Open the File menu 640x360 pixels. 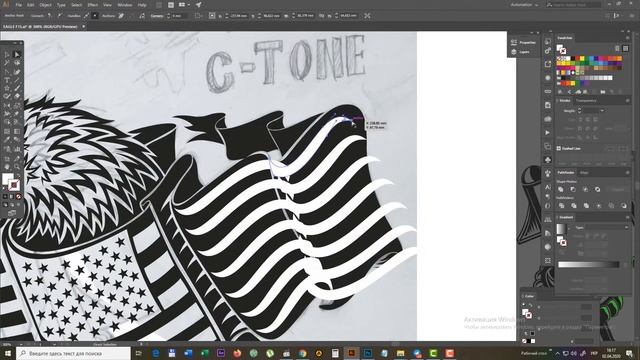19,5
